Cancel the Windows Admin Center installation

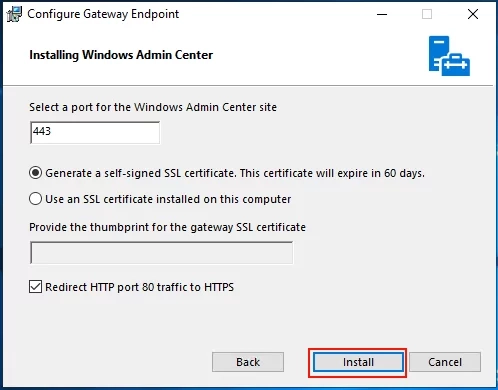(445, 362)
